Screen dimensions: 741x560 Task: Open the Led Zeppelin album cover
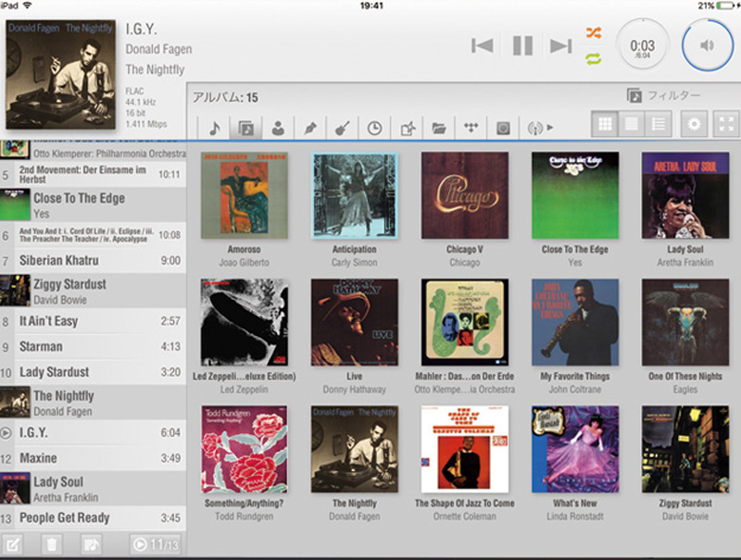coord(245,322)
